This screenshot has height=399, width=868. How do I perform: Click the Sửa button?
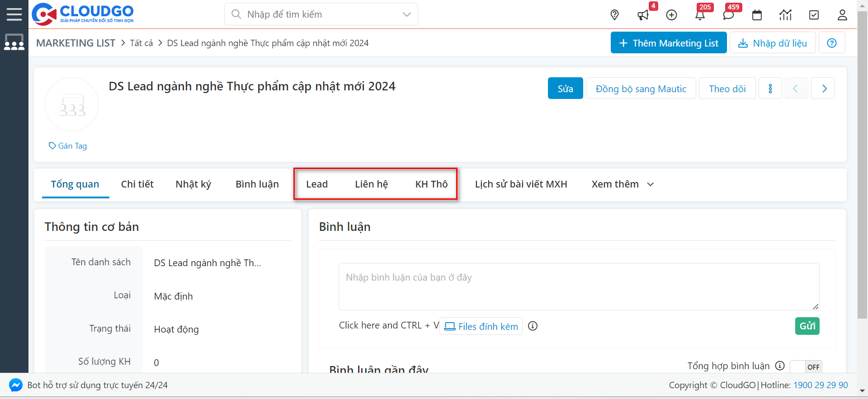click(565, 89)
